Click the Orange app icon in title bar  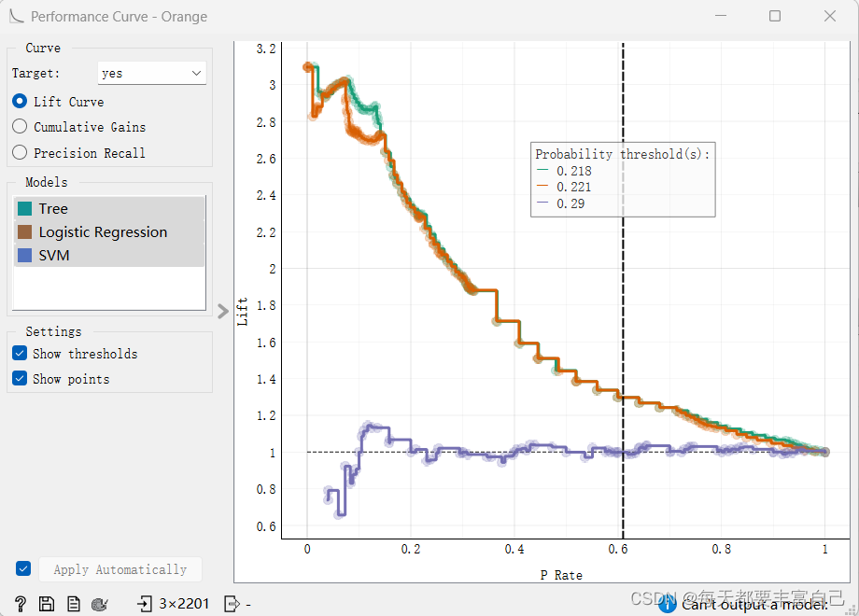(16, 16)
